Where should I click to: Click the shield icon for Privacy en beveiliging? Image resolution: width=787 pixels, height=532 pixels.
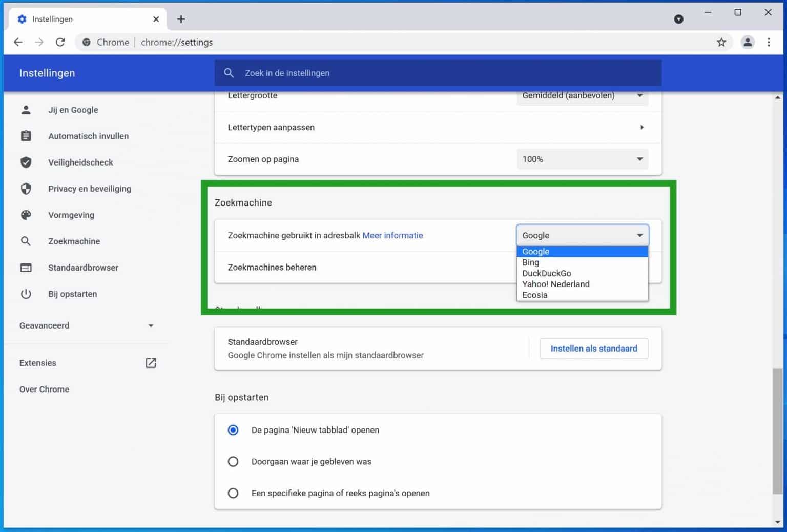[26, 189]
